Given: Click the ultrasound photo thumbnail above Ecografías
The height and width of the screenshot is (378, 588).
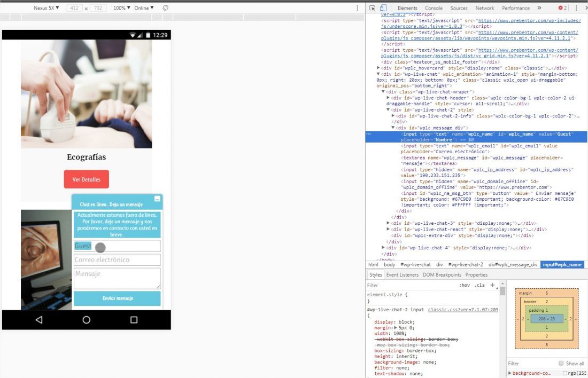Looking at the screenshot, I should [86, 94].
